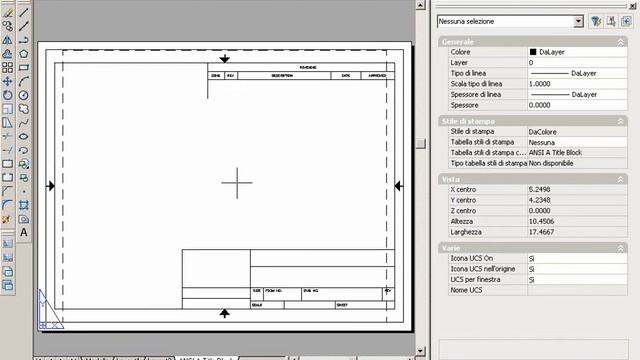Select the Erase tool in Modify toolbar
The height and width of the screenshot is (360, 640).
pos(7,13)
